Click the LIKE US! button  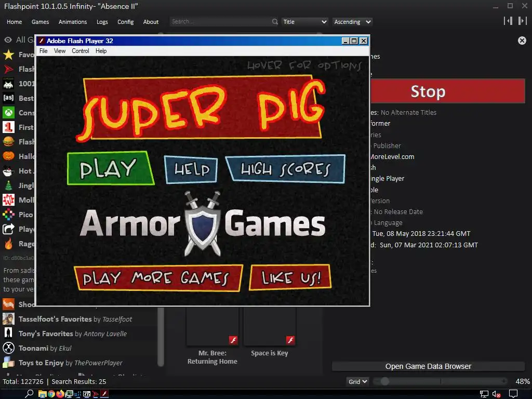pyautogui.click(x=290, y=277)
